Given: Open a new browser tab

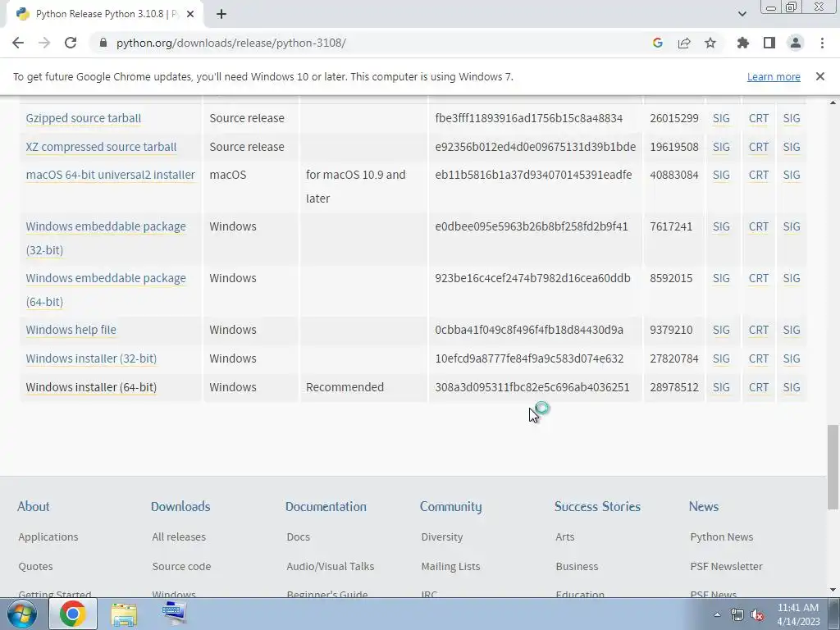Looking at the screenshot, I should point(221,14).
